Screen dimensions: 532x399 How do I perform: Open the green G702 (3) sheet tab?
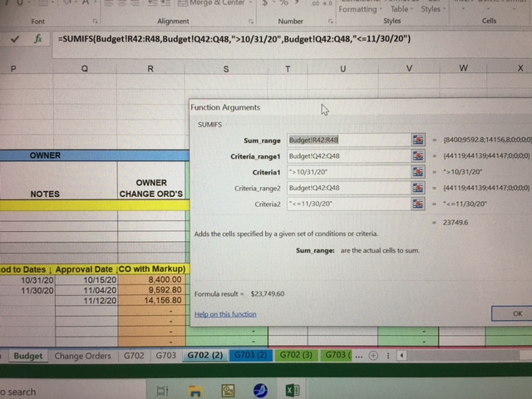coord(296,355)
